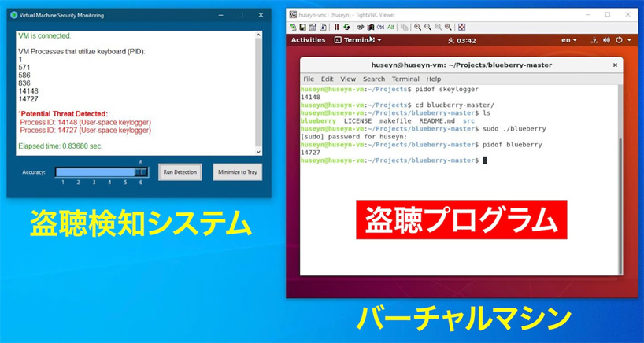This screenshot has width=644, height=343.
Task: Open the terminal Help menu
Action: (433, 79)
